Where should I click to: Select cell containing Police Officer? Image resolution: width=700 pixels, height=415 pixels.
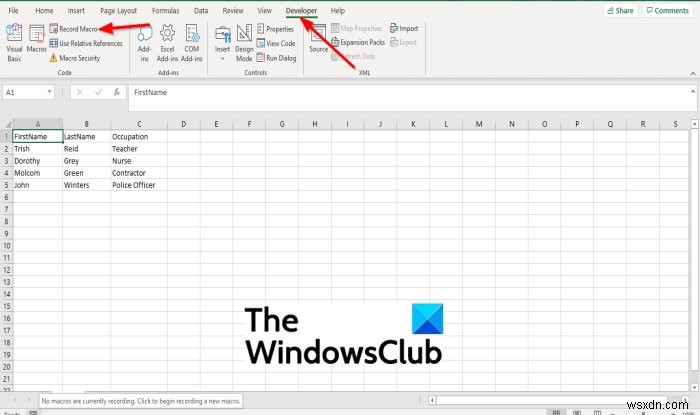[139, 185]
